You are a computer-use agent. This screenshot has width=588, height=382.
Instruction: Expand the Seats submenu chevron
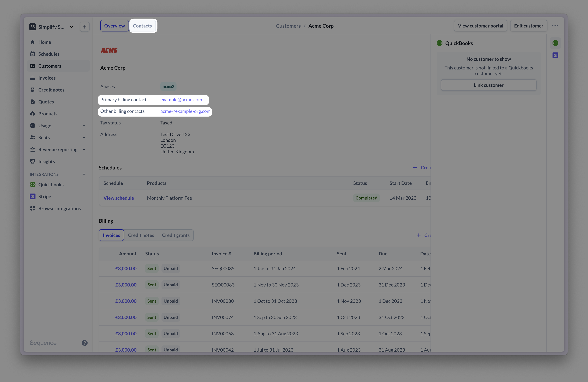click(84, 137)
